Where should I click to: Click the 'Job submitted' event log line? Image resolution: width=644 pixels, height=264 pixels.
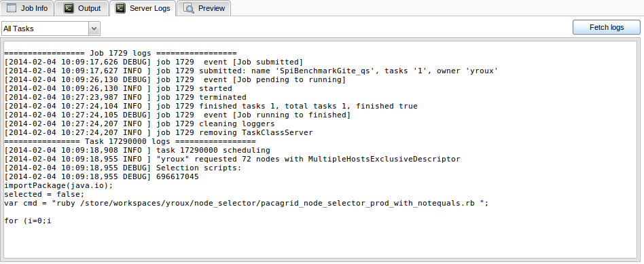click(154, 62)
